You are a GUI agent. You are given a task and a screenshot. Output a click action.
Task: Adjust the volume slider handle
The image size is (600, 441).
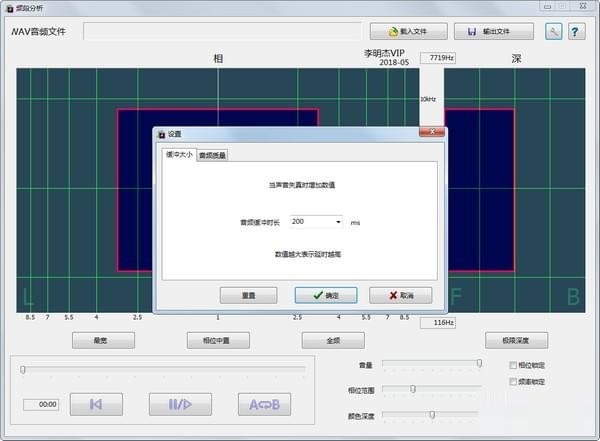pos(479,363)
